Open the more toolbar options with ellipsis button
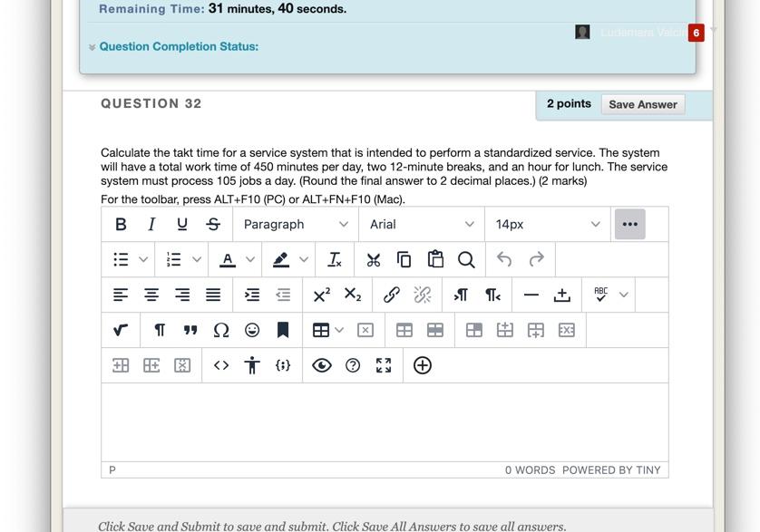The width and height of the screenshot is (760, 532). pos(630,224)
